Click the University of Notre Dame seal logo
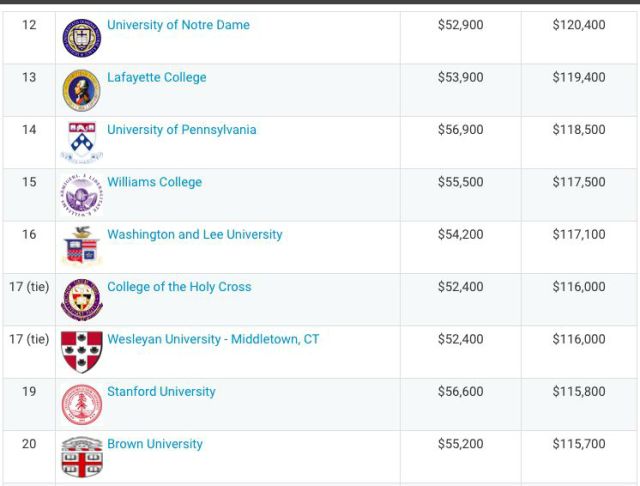The width and height of the screenshot is (640, 486). (x=82, y=38)
